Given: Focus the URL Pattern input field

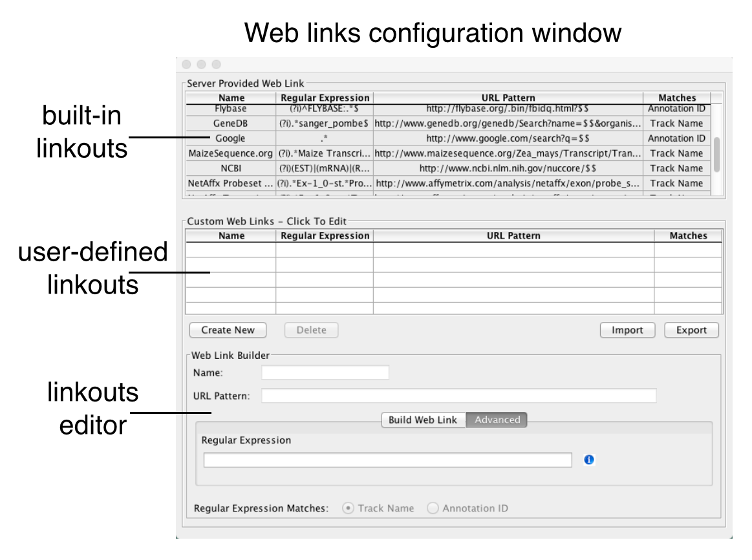Looking at the screenshot, I should (x=459, y=396).
